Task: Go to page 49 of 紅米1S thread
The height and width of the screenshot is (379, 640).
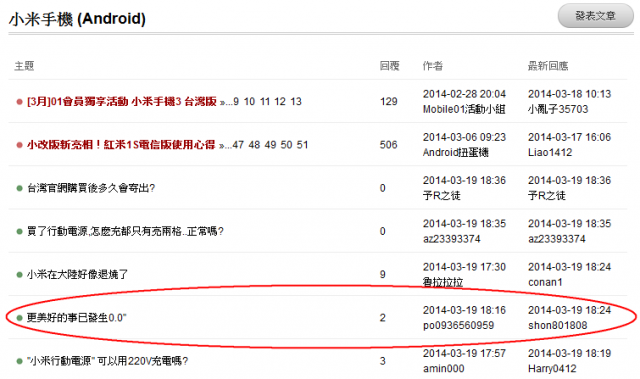Action: 270,145
